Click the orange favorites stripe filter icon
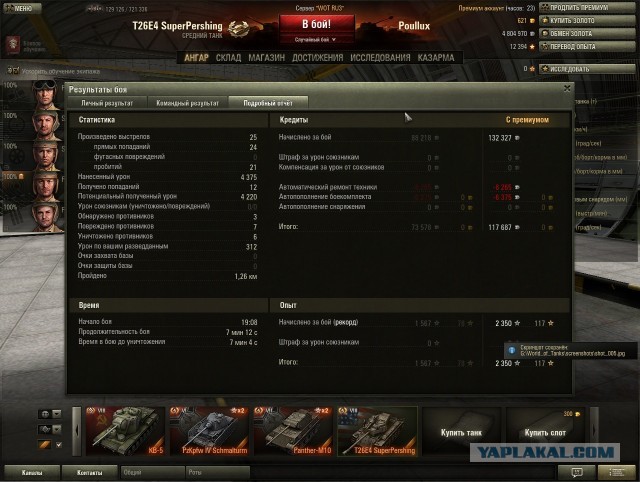The height and width of the screenshot is (482, 640). (x=45, y=444)
